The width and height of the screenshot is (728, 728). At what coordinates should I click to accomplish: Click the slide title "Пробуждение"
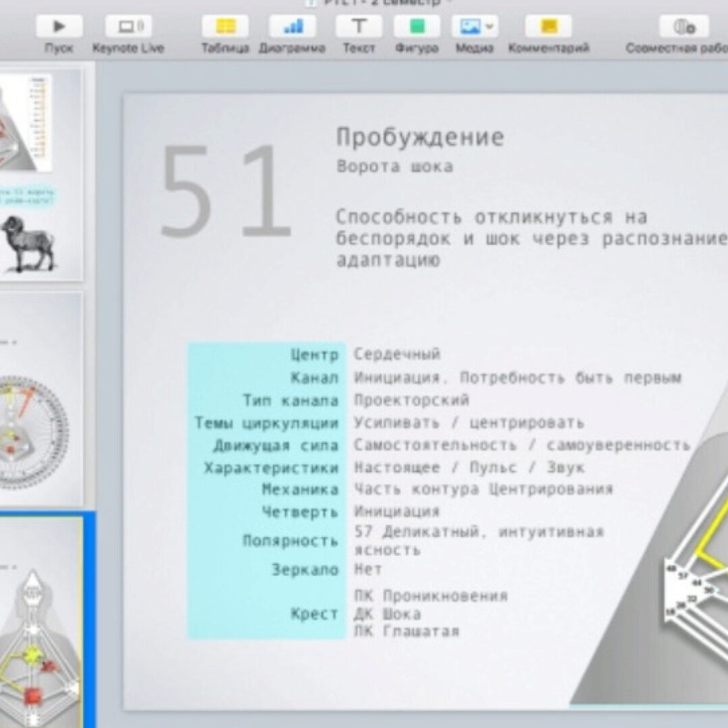point(420,138)
